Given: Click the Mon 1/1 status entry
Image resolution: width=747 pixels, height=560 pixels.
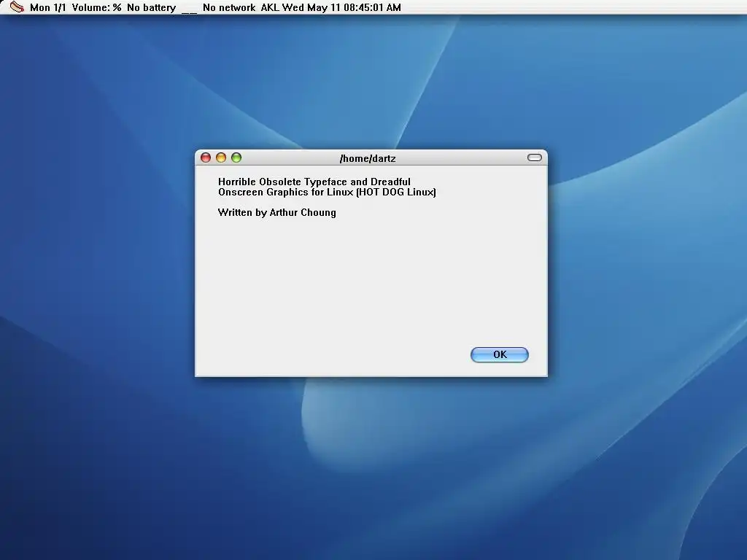Looking at the screenshot, I should pyautogui.click(x=47, y=7).
